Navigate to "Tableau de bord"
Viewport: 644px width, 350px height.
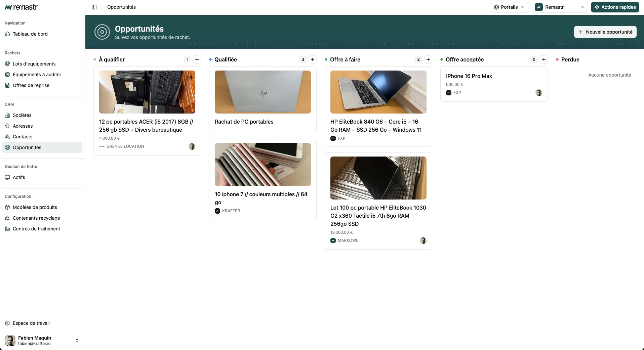pos(30,34)
